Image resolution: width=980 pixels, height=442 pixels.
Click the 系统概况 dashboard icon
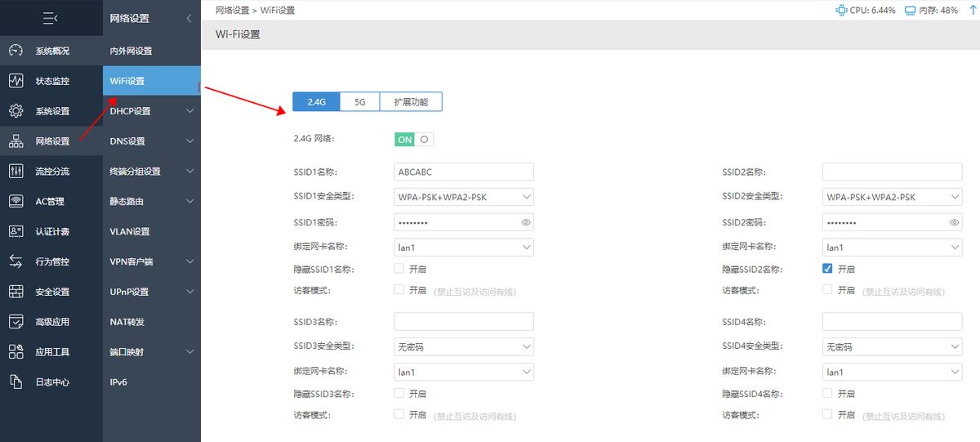[16, 51]
